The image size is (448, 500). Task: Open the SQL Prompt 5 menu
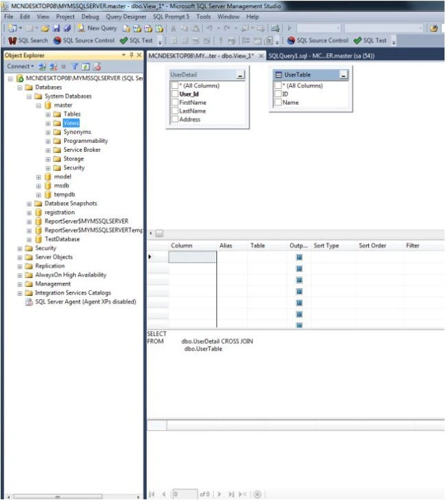point(171,17)
